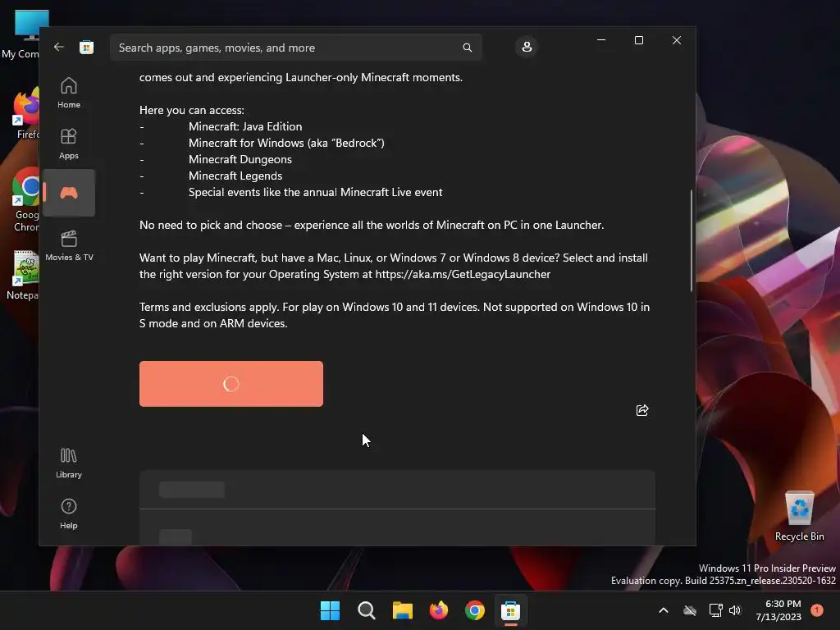Open taskbar Search
The height and width of the screenshot is (630, 840).
tap(367, 610)
